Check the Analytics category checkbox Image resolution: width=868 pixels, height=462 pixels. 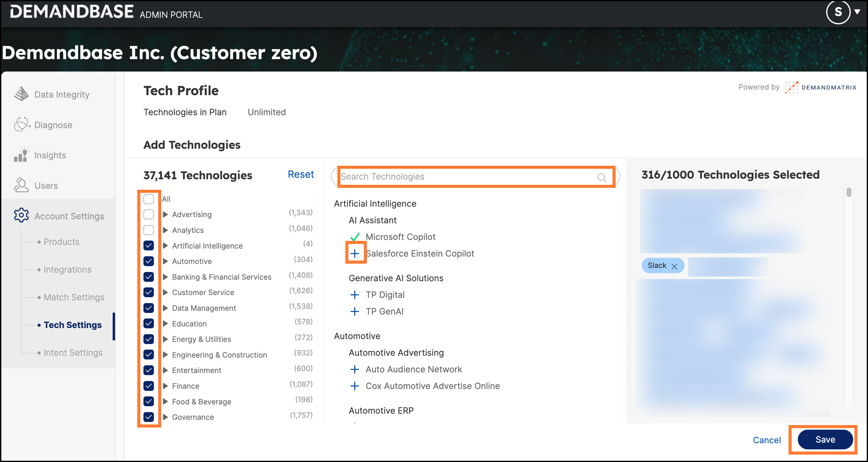(x=149, y=230)
